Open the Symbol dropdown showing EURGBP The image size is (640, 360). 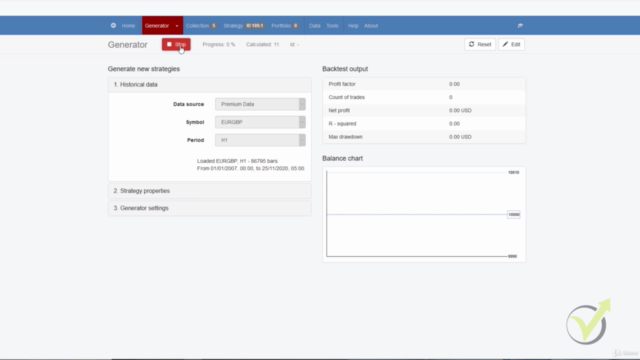pyautogui.click(x=260, y=122)
